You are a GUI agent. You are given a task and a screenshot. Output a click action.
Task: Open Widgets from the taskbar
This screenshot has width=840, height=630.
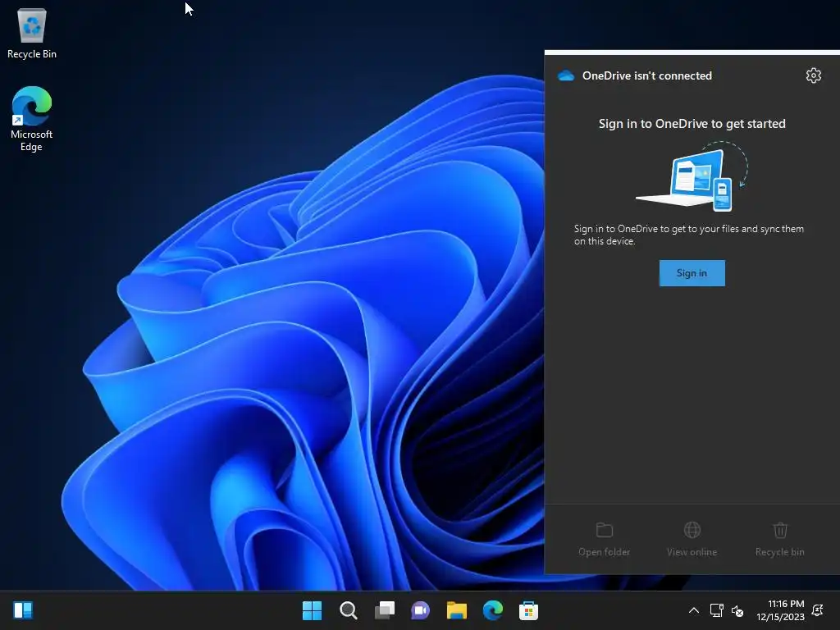(x=23, y=610)
